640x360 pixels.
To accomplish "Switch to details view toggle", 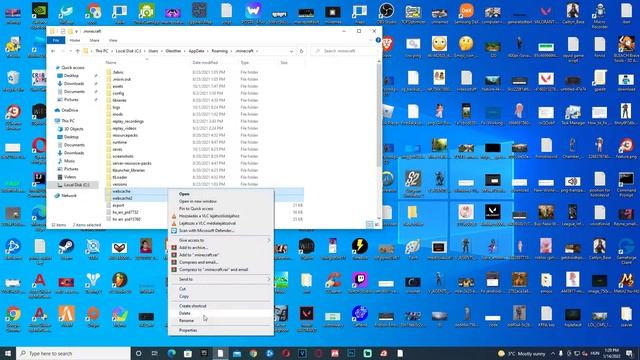I will [x=369, y=224].
